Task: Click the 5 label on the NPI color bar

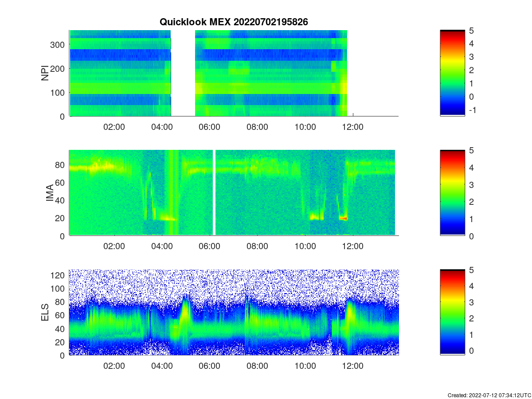Action: click(x=472, y=30)
